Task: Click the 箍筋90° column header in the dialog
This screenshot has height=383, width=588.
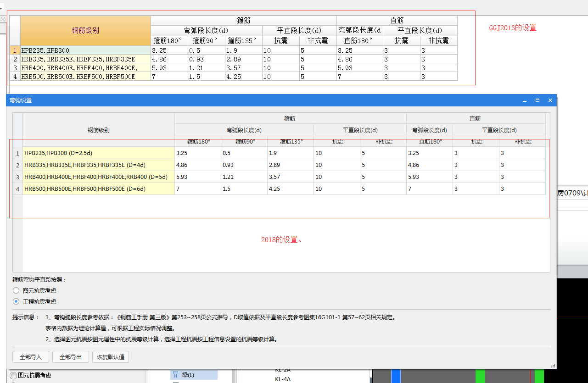Action: [x=244, y=142]
